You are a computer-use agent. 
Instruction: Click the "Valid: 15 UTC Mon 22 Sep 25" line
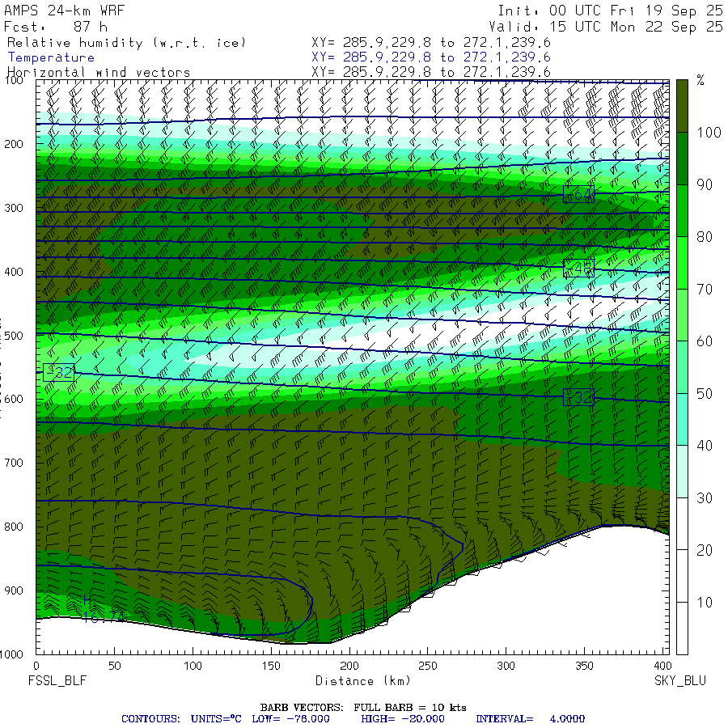[605, 27]
